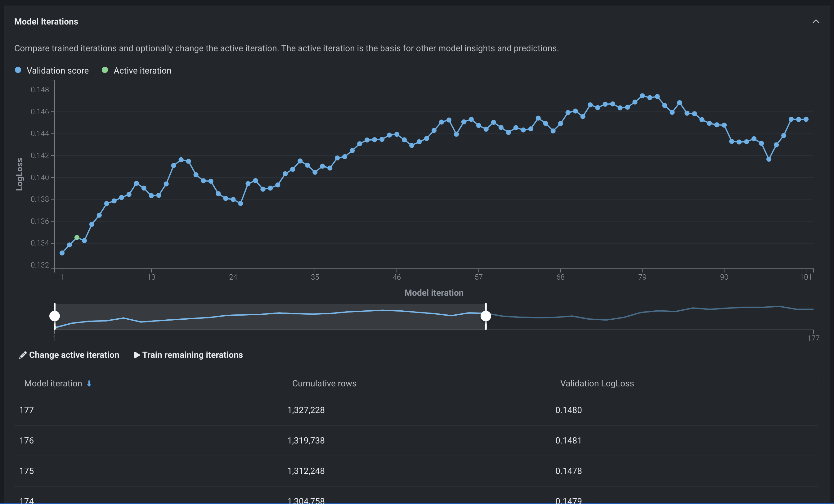
Task: Click the blue Validation score legend dot
Action: click(18, 70)
